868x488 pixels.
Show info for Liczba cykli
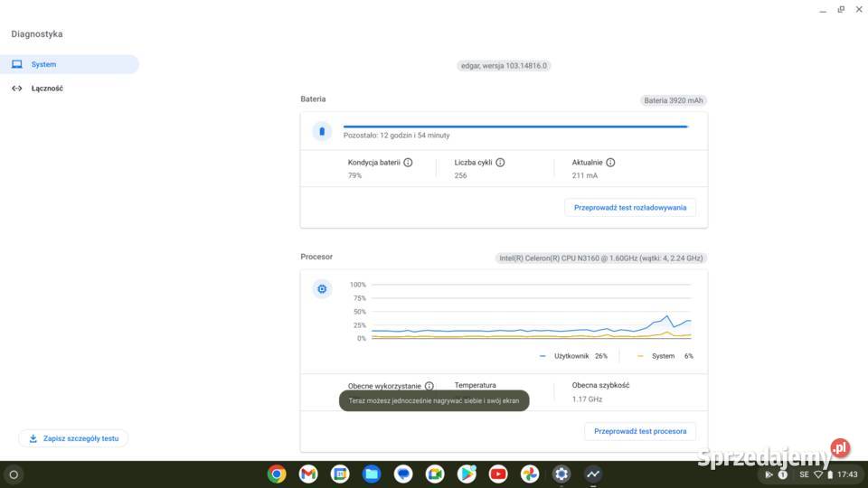500,162
